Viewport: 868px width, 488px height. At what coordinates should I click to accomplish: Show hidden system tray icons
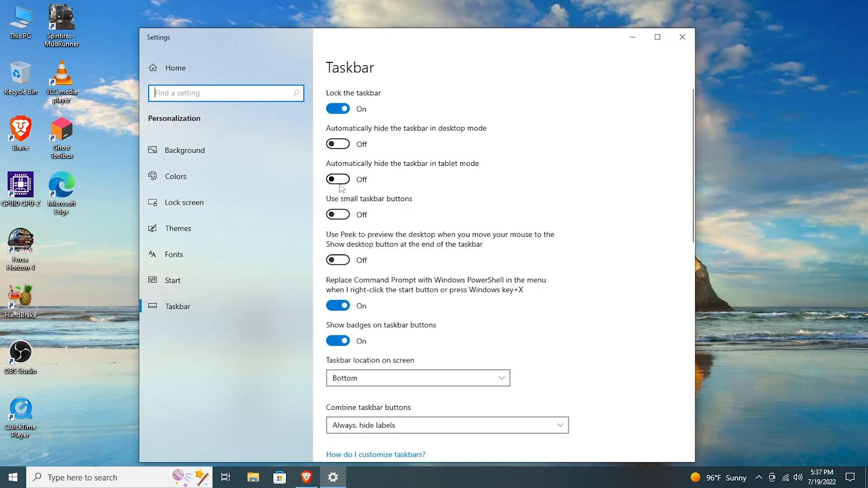759,478
